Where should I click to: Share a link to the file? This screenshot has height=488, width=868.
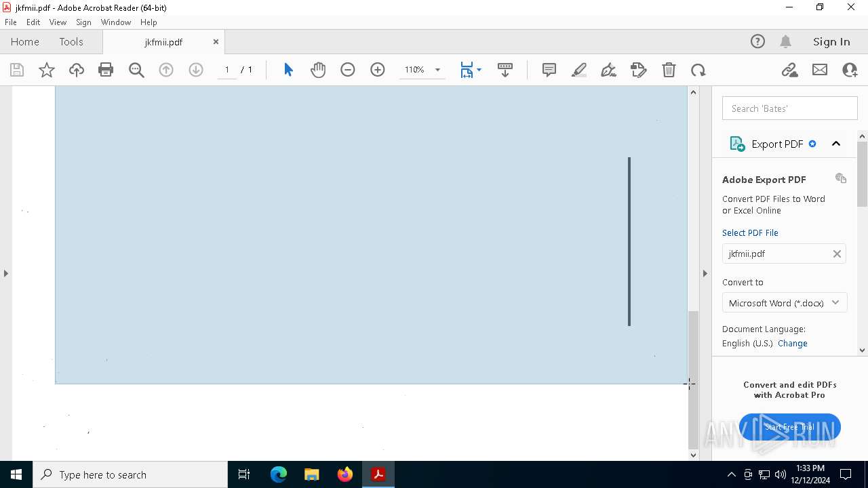[x=790, y=70]
